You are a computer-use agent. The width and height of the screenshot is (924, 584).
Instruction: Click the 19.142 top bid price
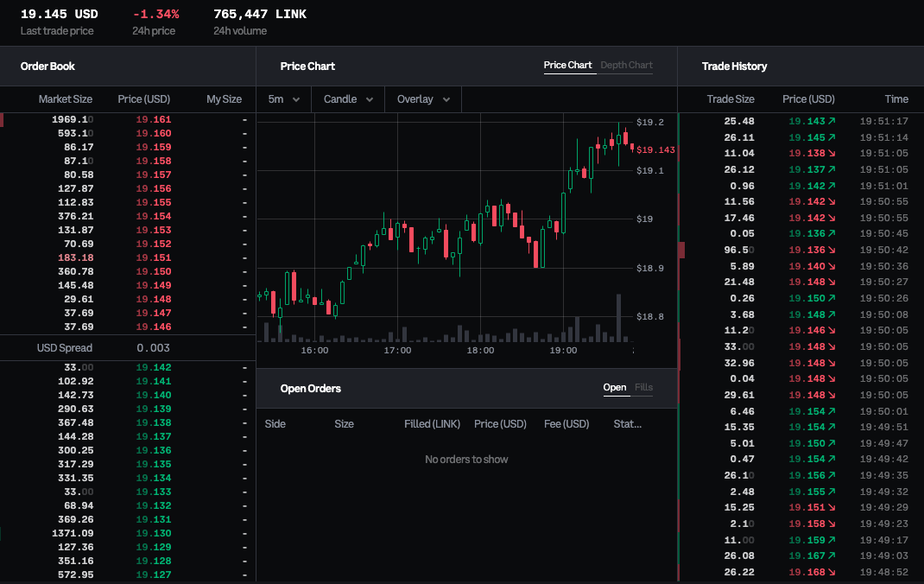(x=153, y=367)
